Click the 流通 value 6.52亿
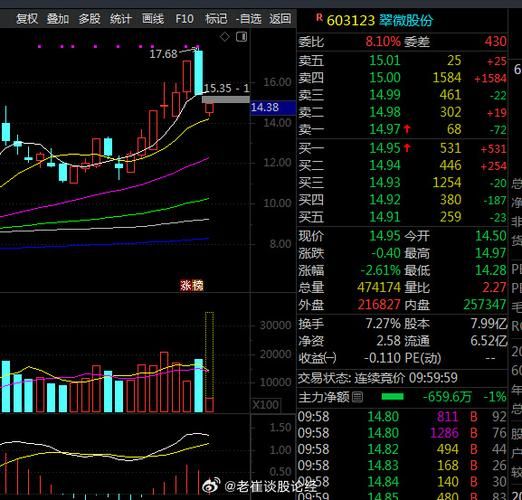 point(489,341)
